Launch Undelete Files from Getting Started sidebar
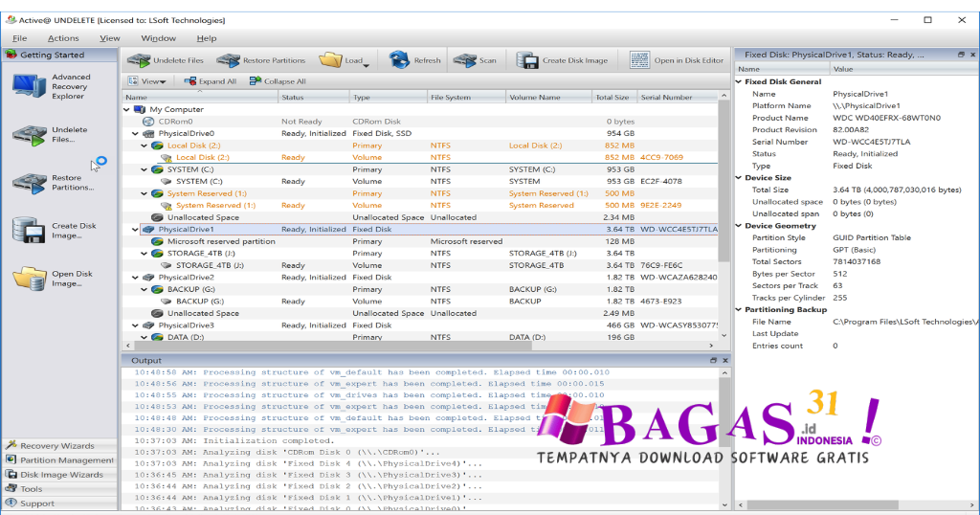This screenshot has height=515, width=980. coord(52,134)
